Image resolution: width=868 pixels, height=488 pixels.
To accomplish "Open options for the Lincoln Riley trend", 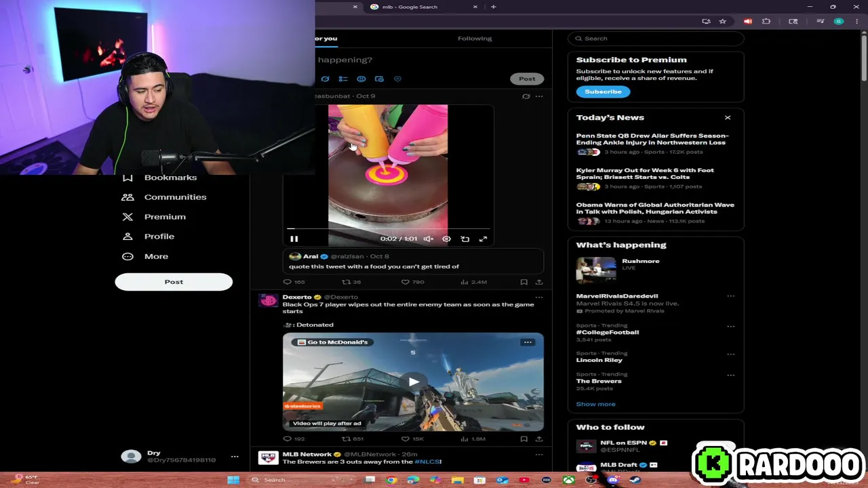I will (x=730, y=354).
